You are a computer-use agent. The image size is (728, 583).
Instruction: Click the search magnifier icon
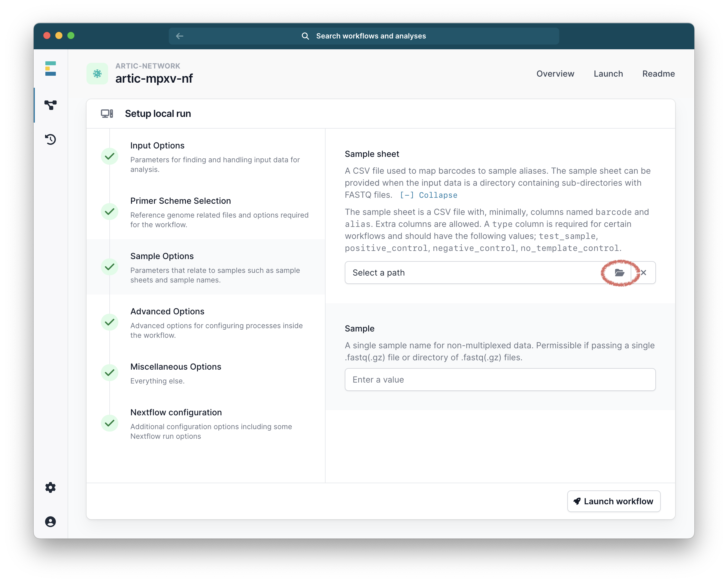coord(305,36)
